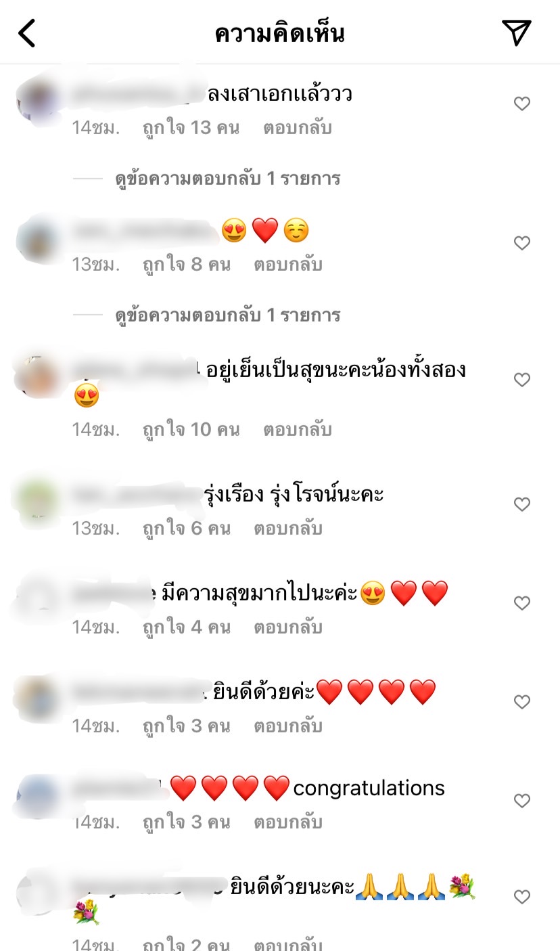Like the 'ลงเสาเอกแล้ววว' comment with heart
Screen dimensions: 560x951
click(521, 104)
